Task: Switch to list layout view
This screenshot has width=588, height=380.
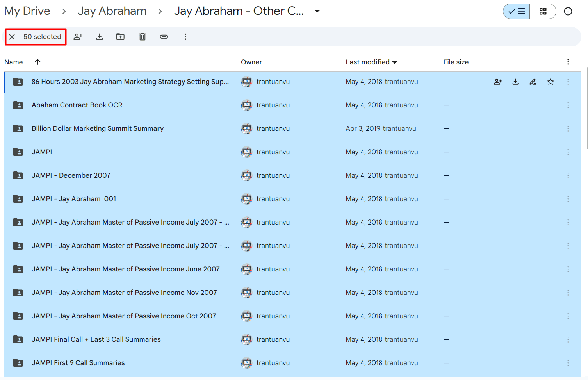Action: 517,11
